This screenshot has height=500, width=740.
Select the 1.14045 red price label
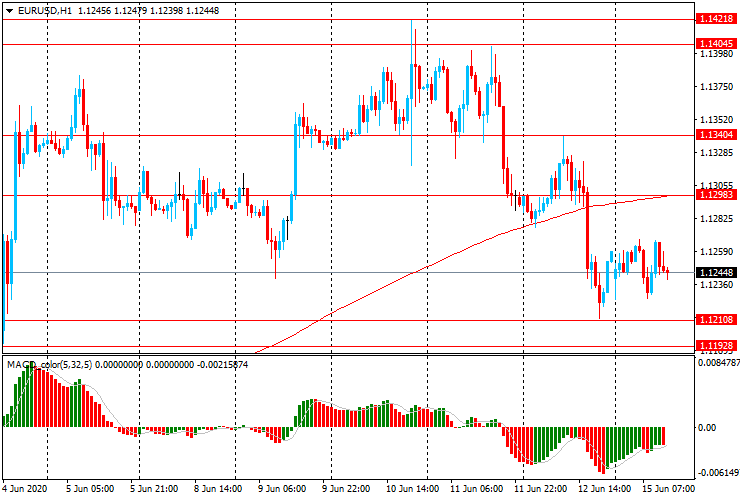[716, 43]
